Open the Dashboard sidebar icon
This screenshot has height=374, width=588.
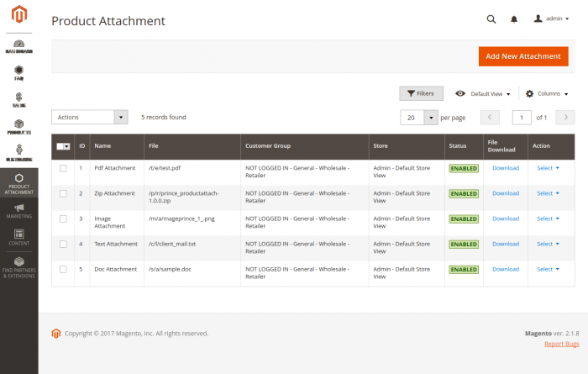coord(18,44)
